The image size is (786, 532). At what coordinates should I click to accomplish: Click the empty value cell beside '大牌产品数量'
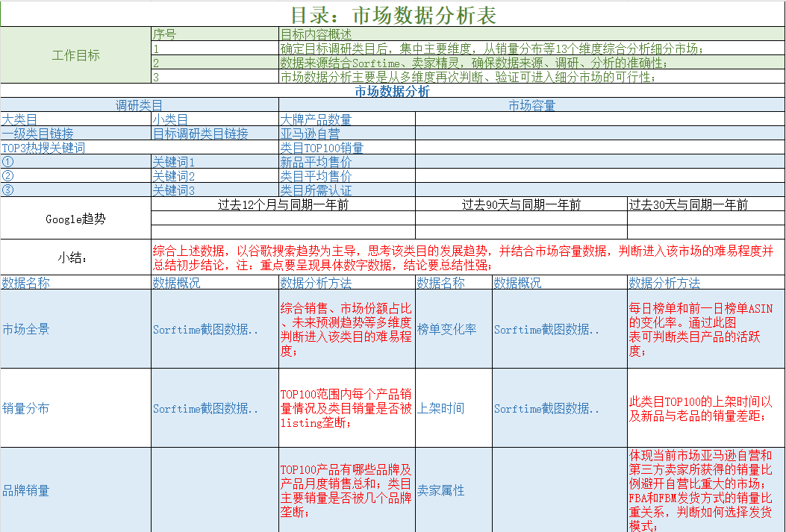[601, 119]
